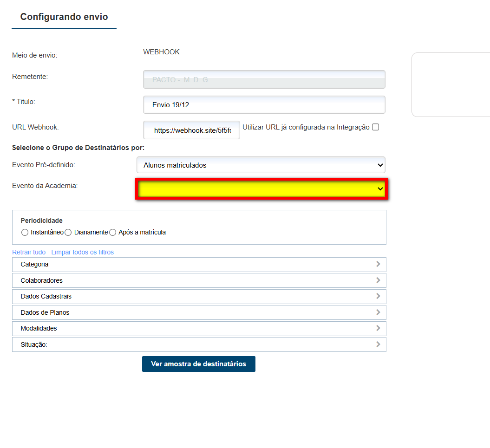Enable Utilizar URL já configurada na Integração
This screenshot has width=490, height=448.
pyautogui.click(x=375, y=126)
